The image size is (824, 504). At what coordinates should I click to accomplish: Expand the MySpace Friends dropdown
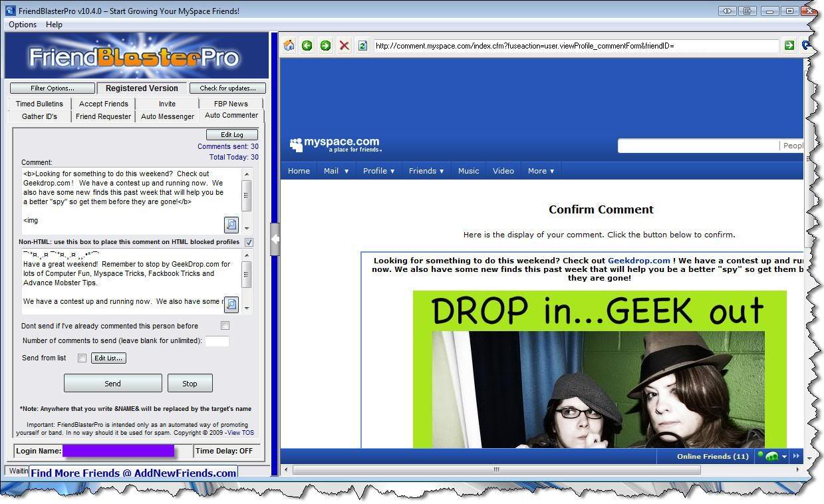click(426, 171)
